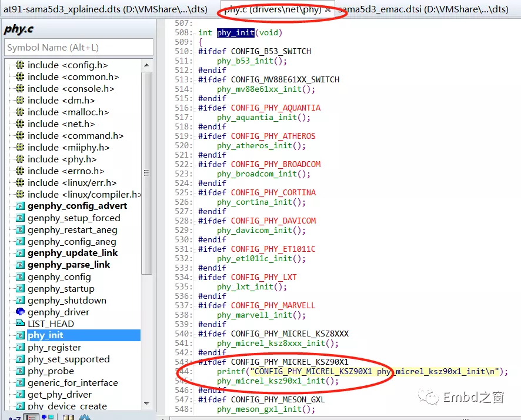Select the include <miiphy.h> entry
The height and width of the screenshot is (420, 521).
68,147
